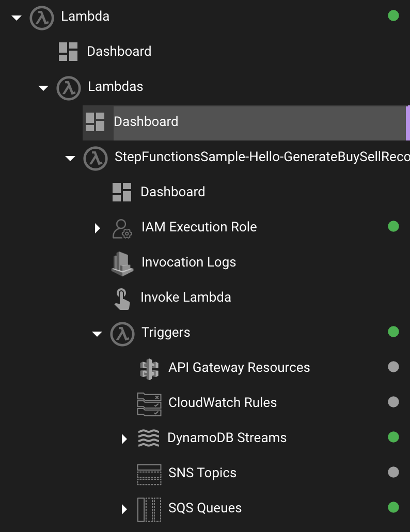Click green status dot for IAM Execution Role
Viewport: 410px width, 532px height.
click(x=393, y=226)
